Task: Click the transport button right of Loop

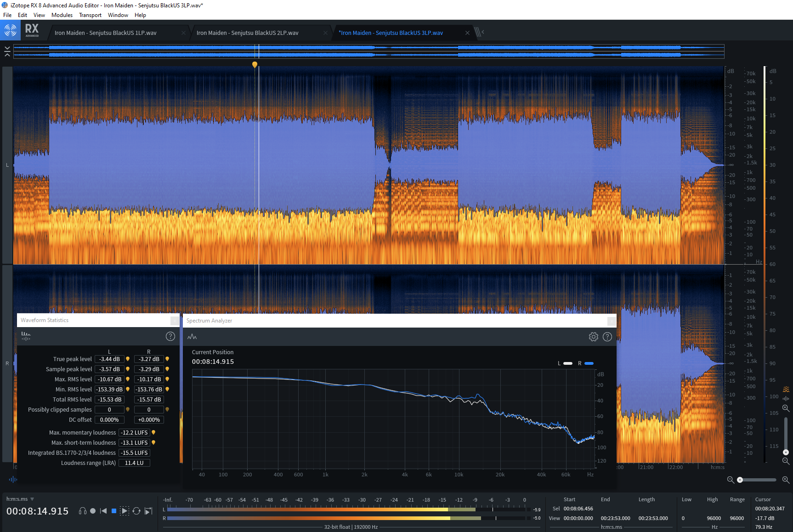Action: [148, 511]
